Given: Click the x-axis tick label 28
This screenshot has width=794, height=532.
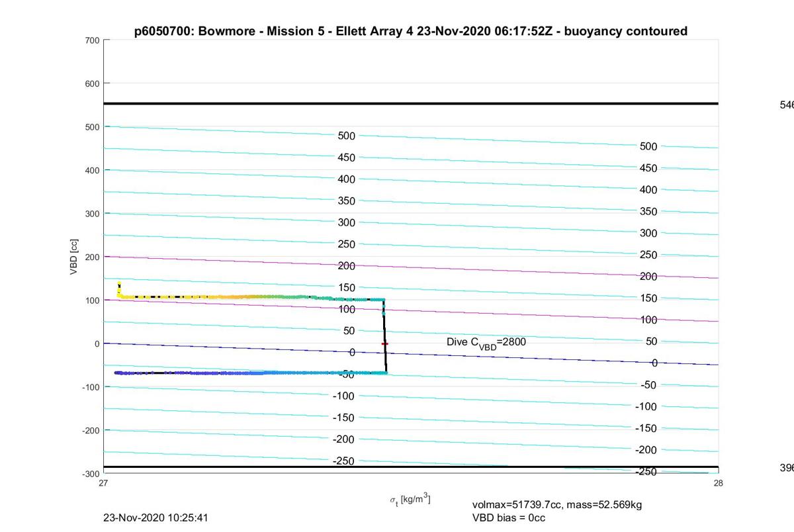Looking at the screenshot, I should [x=719, y=483].
